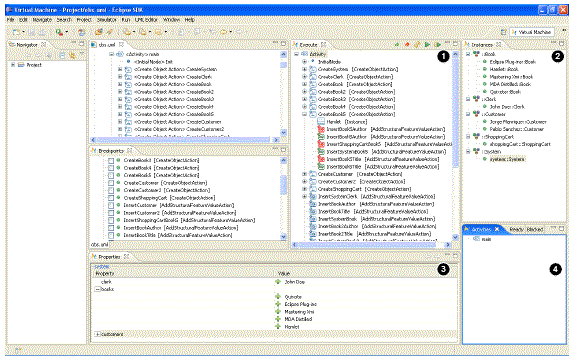The width and height of the screenshot is (574, 362).
Task: Click action icon of InsertSystemBooks in Execute
Action: [321, 152]
